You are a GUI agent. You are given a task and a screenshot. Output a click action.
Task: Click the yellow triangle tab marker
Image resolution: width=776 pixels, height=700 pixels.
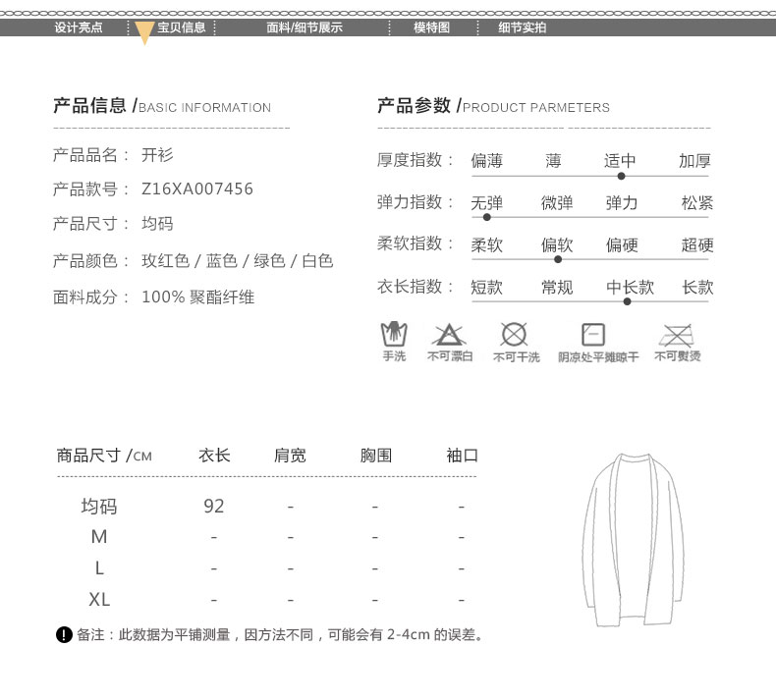pyautogui.click(x=144, y=32)
